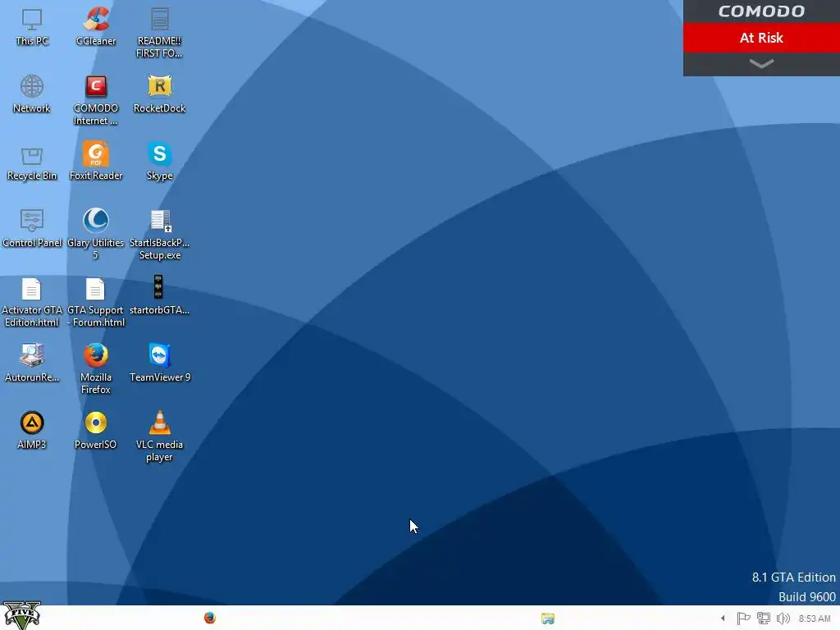Select GTA Support - Forum.html file
The height and width of the screenshot is (630, 840).
point(96,302)
